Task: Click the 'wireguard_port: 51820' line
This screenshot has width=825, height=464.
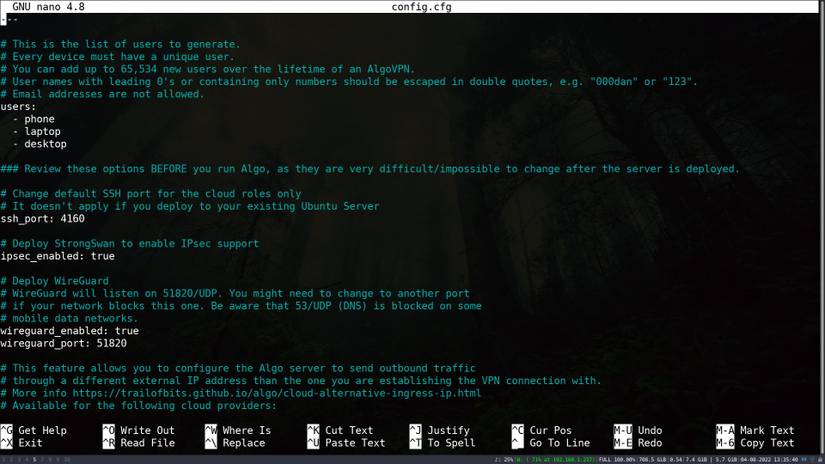Action: [64, 344]
